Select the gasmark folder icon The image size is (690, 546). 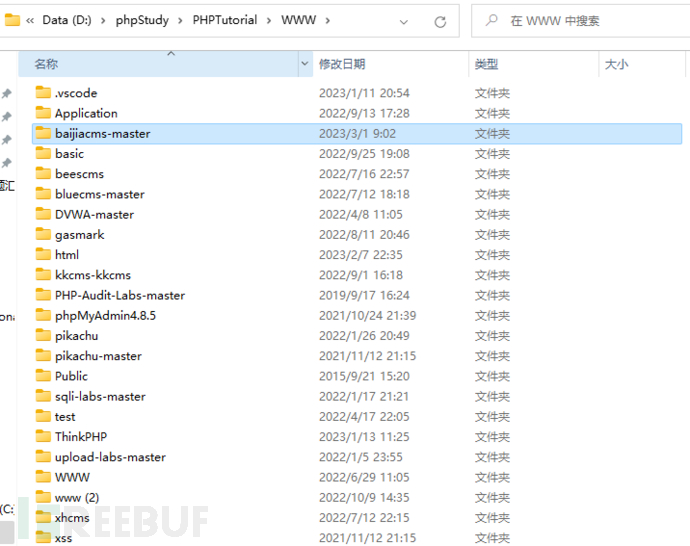click(43, 234)
